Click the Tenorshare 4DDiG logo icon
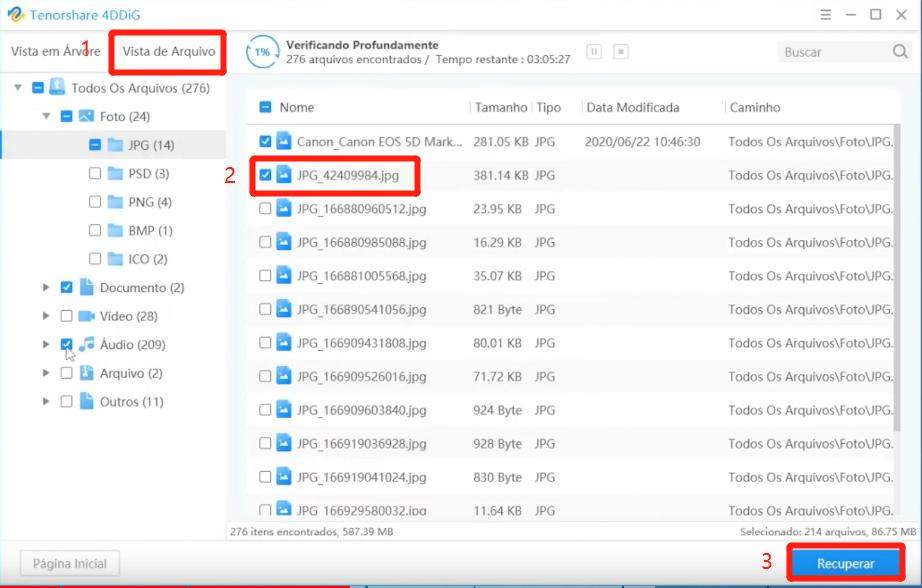The height and width of the screenshot is (588, 922). [x=16, y=14]
